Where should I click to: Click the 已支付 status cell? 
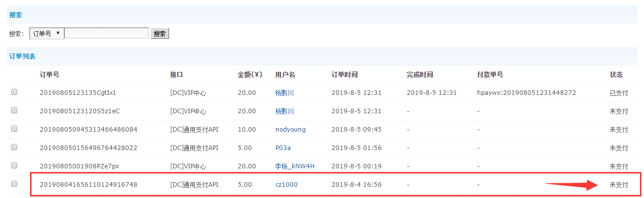point(619,93)
